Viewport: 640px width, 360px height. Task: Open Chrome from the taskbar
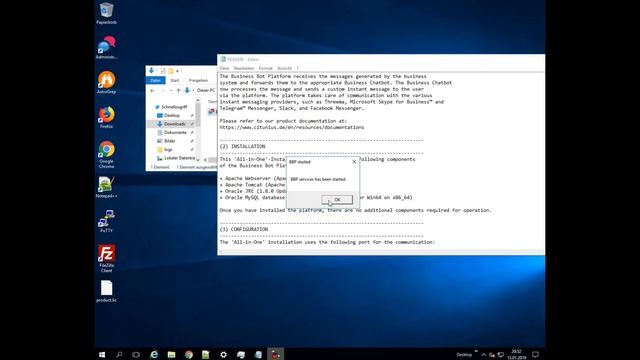click(x=189, y=354)
